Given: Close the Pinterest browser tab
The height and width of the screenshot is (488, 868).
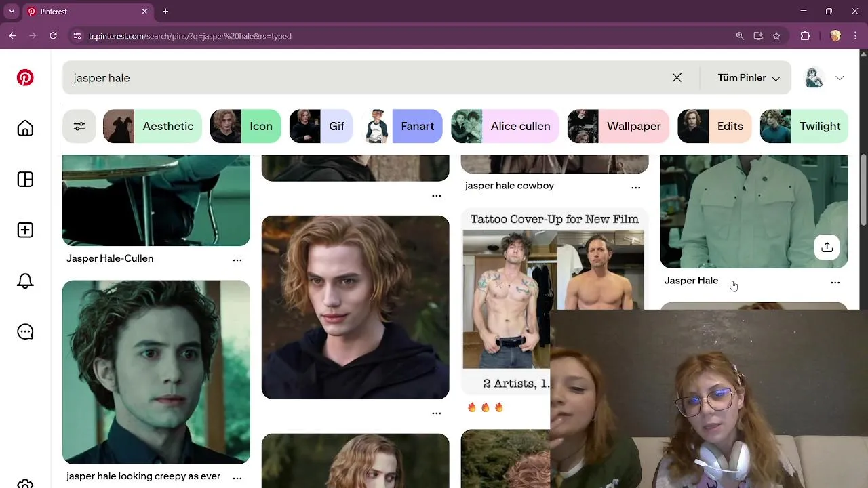Looking at the screenshot, I should (144, 12).
